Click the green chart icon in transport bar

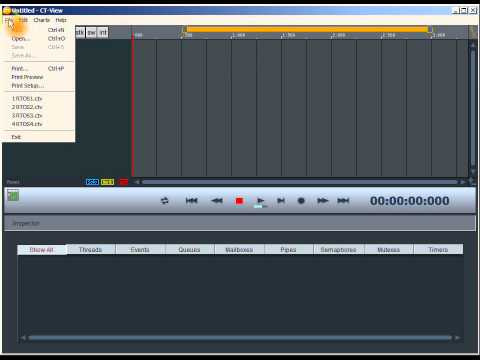(x=13, y=195)
